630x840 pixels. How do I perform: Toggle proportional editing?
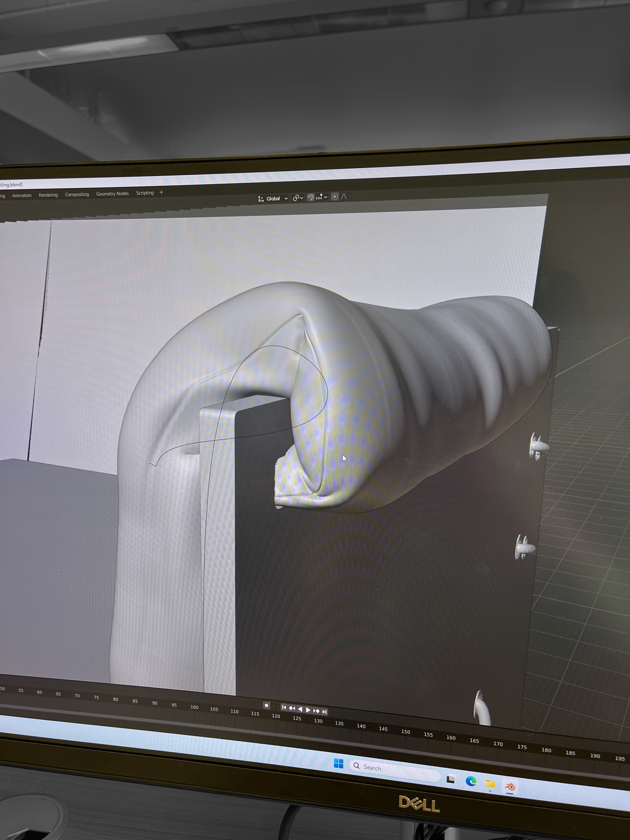(335, 196)
